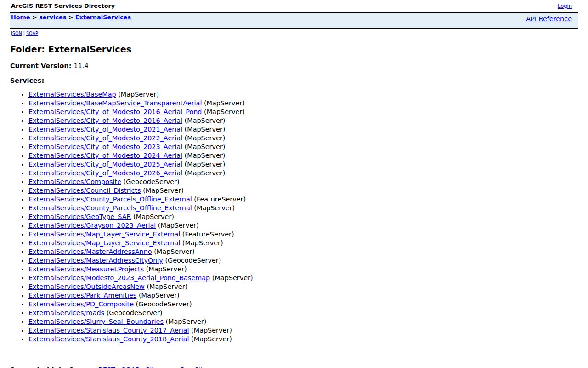Open County_Parcels_Offline_External MapServer link

point(110,208)
